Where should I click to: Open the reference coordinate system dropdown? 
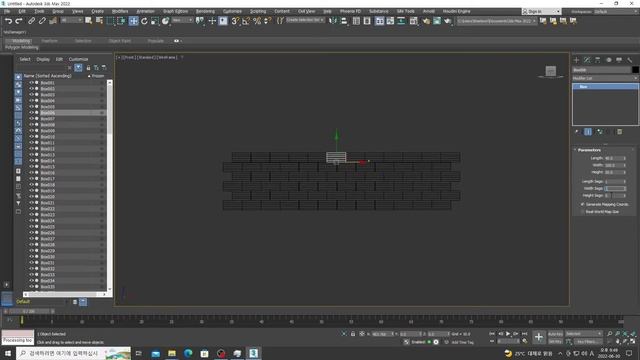click(x=182, y=20)
